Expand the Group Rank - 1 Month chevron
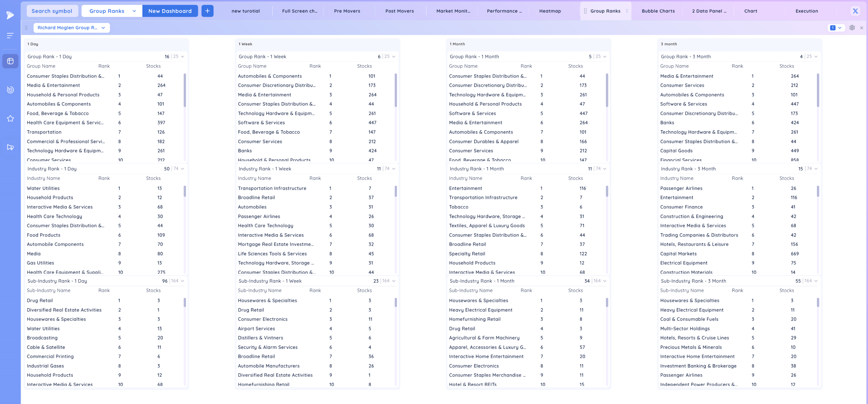Image resolution: width=868 pixels, height=404 pixels. coord(605,57)
